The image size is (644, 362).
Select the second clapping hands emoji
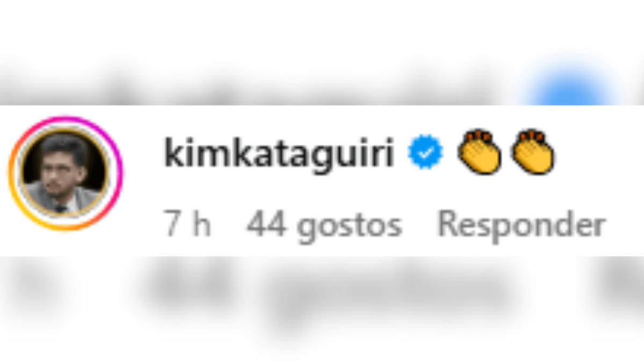[x=532, y=152]
